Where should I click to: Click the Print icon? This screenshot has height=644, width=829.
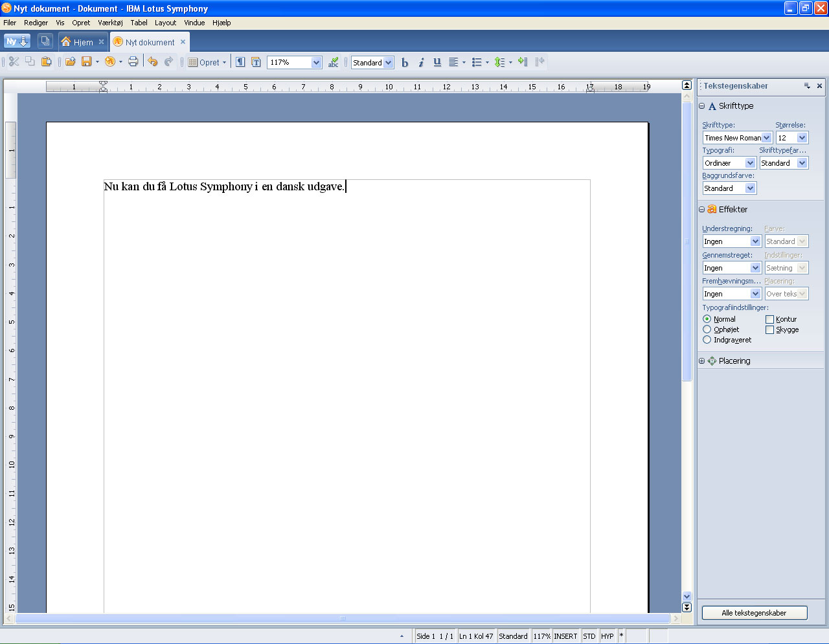point(133,62)
